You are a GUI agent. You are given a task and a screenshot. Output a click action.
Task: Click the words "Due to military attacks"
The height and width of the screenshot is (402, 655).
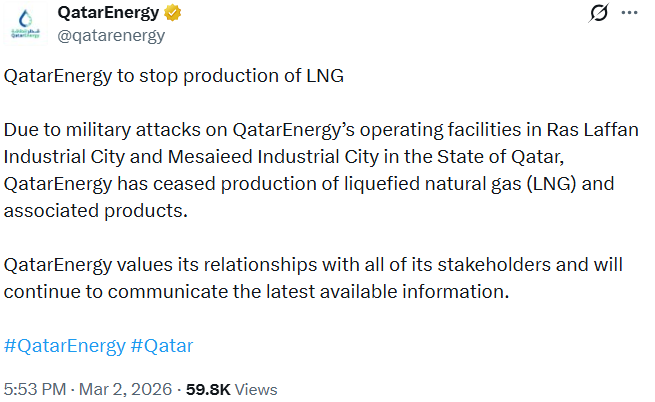[97, 130]
